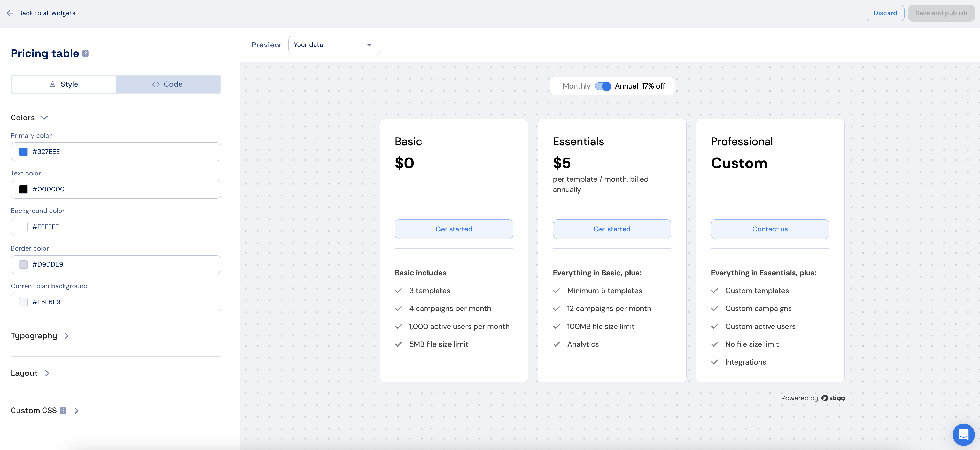Click the back arrow icon
The image size is (980, 450).
(10, 13)
